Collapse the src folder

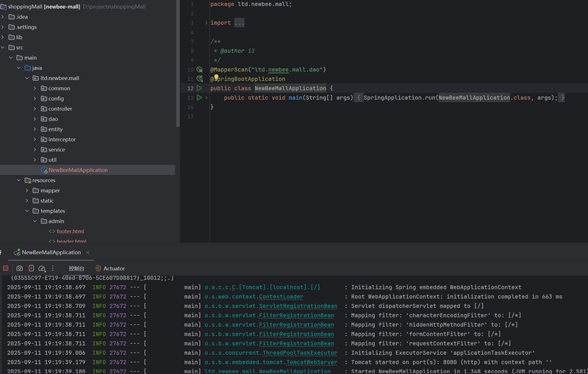pos(3,48)
